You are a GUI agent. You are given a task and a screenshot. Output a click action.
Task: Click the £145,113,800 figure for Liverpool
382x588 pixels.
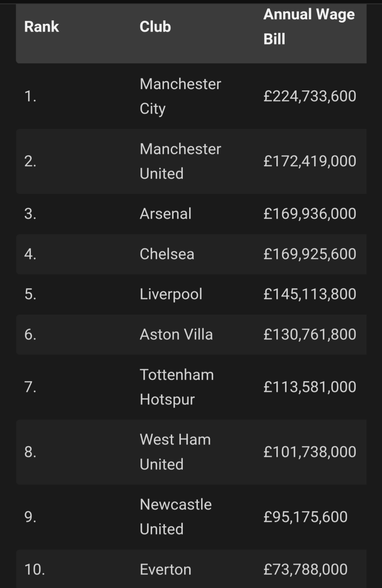pos(310,294)
